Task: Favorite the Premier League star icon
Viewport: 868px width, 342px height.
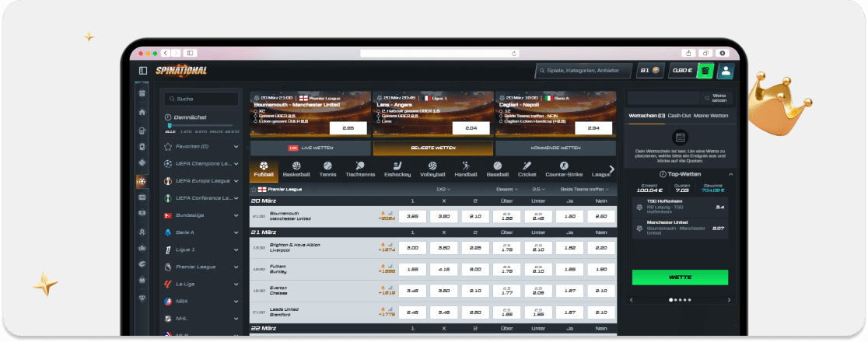Action: [x=254, y=189]
